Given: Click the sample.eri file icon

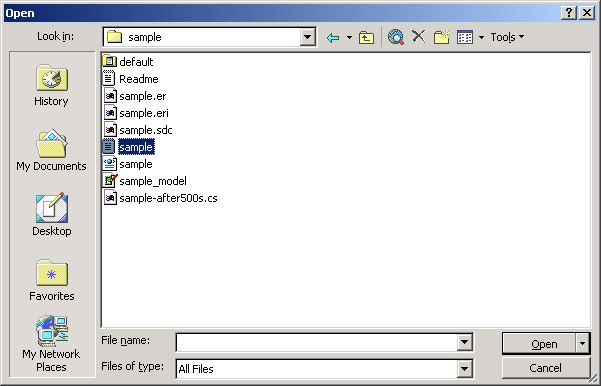Looking at the screenshot, I should pyautogui.click(x=110, y=112).
